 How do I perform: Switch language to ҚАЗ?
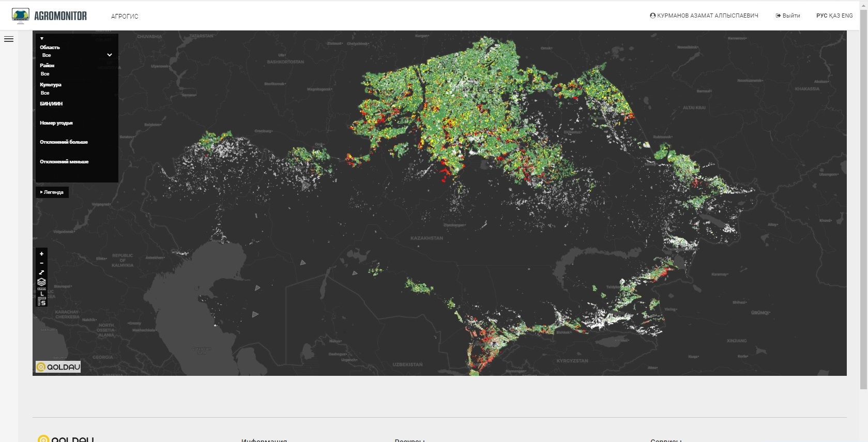pos(834,16)
